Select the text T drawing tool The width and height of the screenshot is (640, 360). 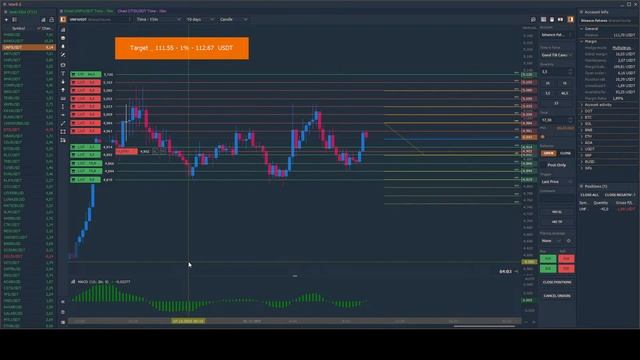point(63,73)
